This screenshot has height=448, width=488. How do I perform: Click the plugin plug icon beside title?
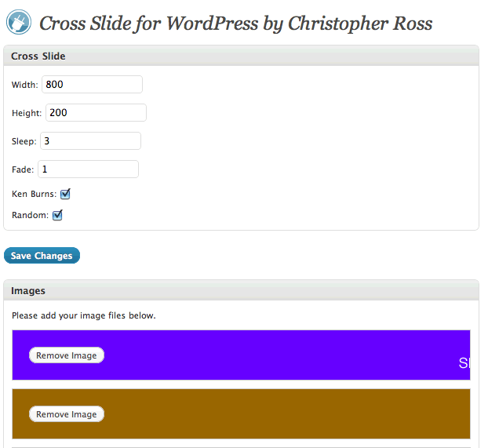click(x=19, y=22)
